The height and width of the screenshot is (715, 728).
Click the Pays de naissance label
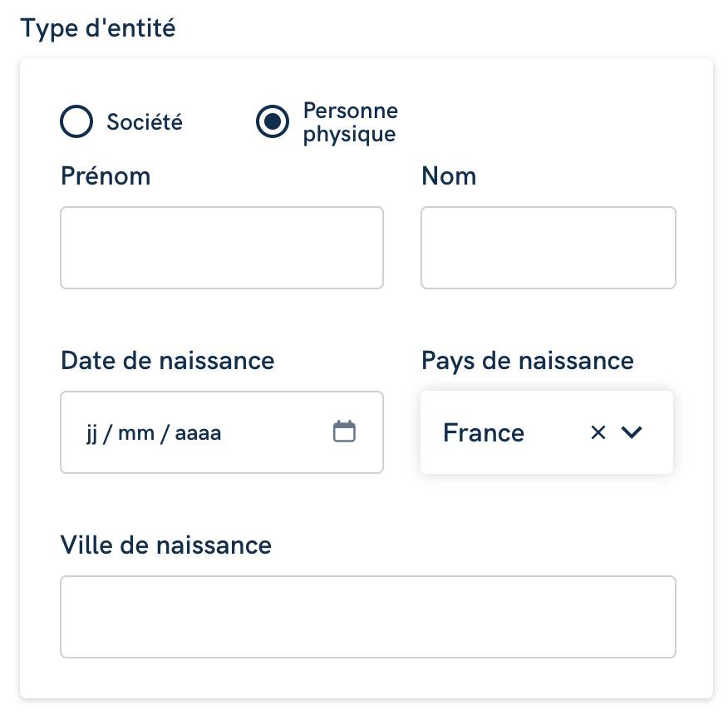[528, 362]
